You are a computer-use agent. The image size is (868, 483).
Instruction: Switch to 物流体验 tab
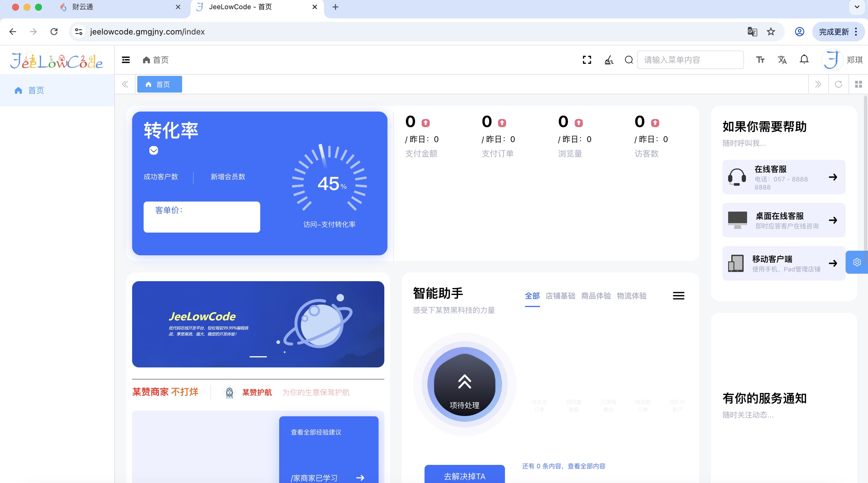pos(631,296)
